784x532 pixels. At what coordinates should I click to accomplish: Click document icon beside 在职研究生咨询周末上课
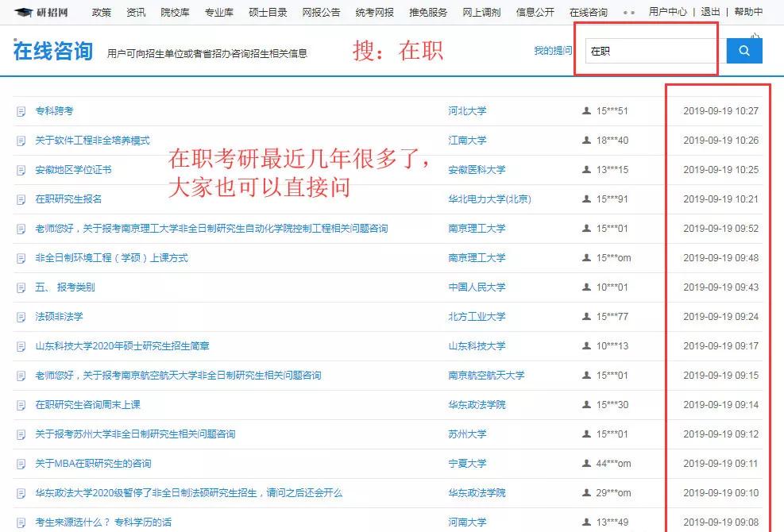[x=21, y=405]
